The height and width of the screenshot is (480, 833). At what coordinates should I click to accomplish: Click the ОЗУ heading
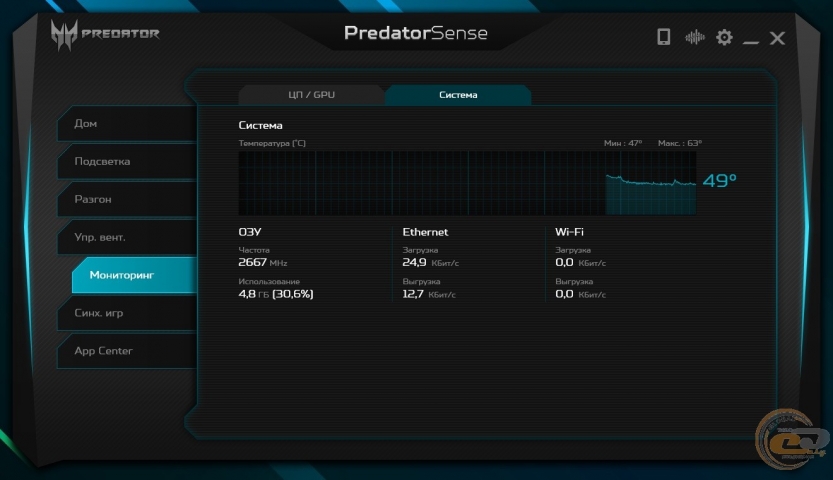click(x=250, y=232)
